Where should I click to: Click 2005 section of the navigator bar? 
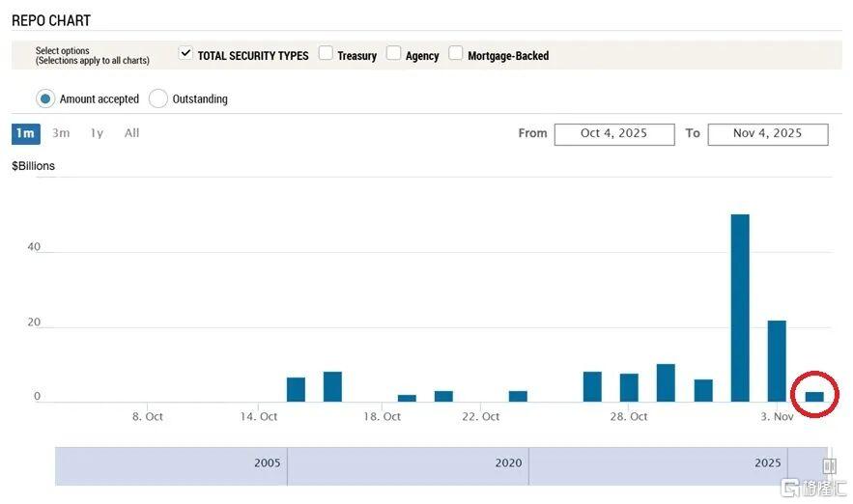click(268, 463)
